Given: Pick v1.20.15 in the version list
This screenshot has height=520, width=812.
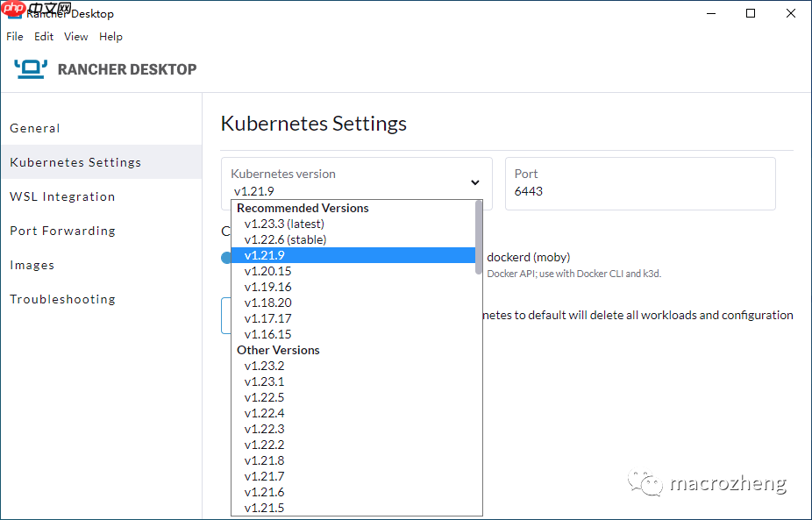Looking at the screenshot, I should click(267, 271).
